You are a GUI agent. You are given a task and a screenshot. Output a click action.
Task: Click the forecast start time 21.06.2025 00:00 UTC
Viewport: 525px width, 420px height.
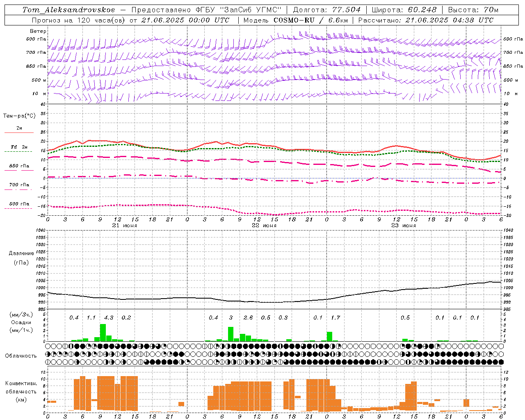click(185, 20)
